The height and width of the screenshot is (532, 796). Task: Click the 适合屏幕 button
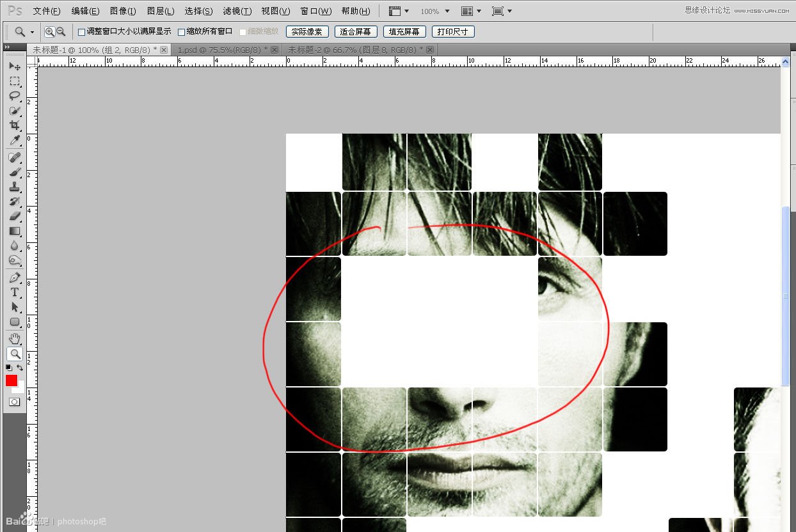(355, 32)
